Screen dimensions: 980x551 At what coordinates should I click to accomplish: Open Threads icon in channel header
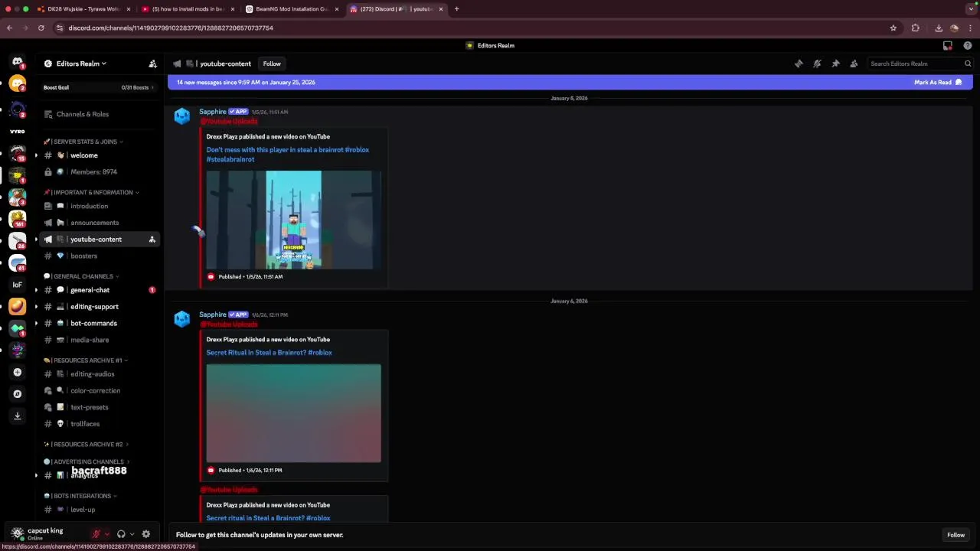[799, 64]
